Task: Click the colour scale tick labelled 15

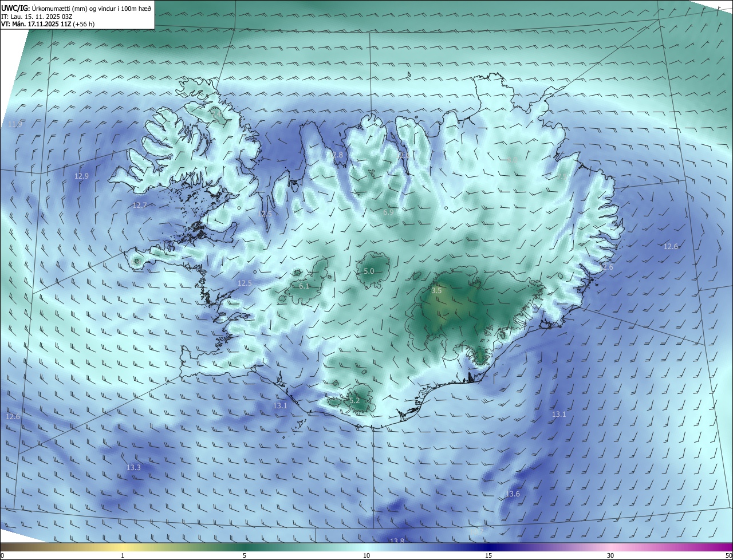Action: 488,555
